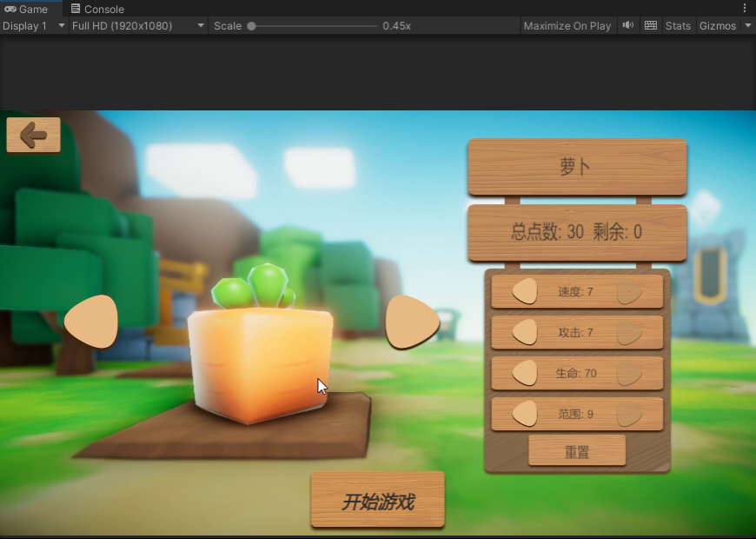Toggle the keyboard shortcuts icon
Image resolution: width=756 pixels, height=539 pixels.
(651, 25)
